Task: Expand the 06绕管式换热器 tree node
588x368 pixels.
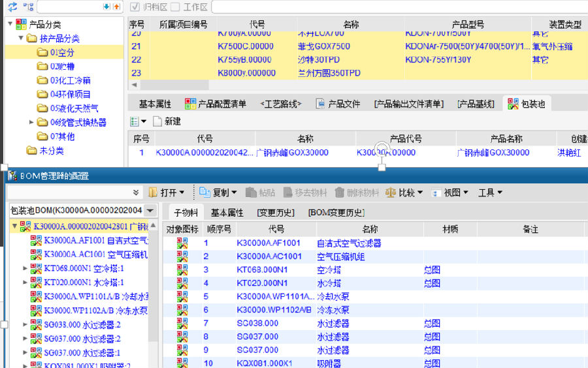Action: click(31, 122)
